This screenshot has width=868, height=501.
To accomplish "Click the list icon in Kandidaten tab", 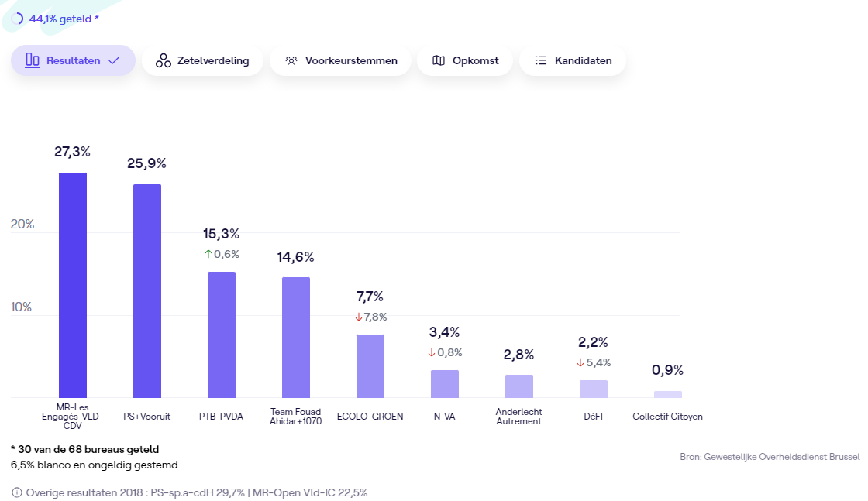I will coord(541,60).
